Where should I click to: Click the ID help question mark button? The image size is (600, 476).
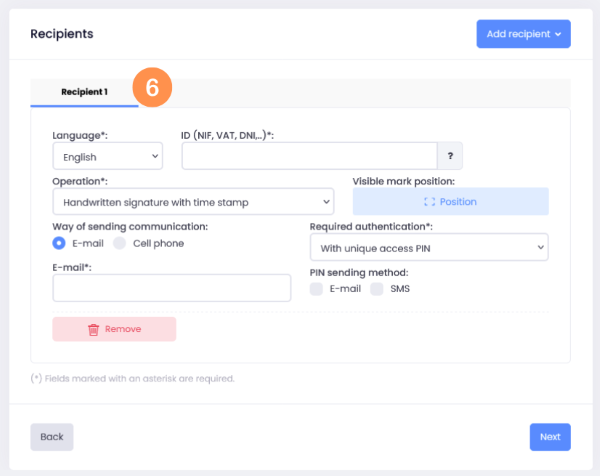(x=450, y=156)
